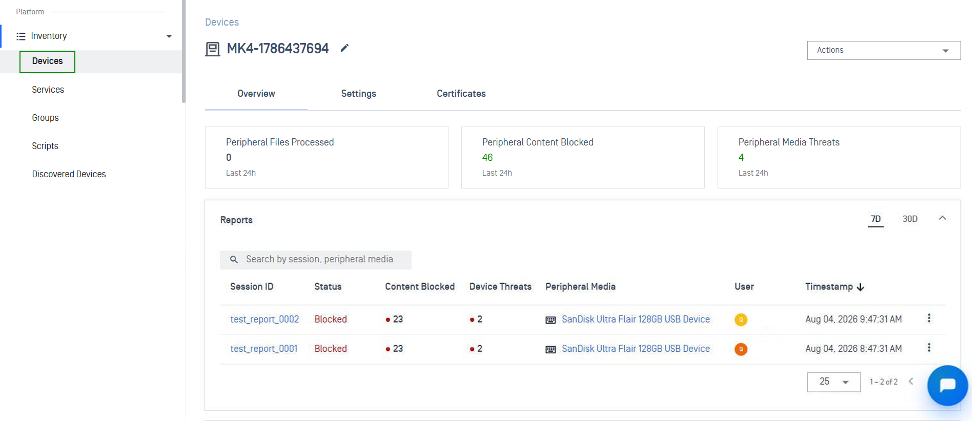The width and height of the screenshot is (980, 421).
Task: Click the Peripheral Content Blocked value 46
Action: (487, 157)
